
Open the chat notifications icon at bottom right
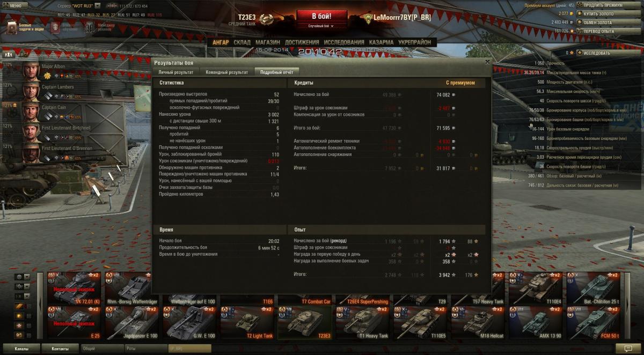(x=628, y=349)
